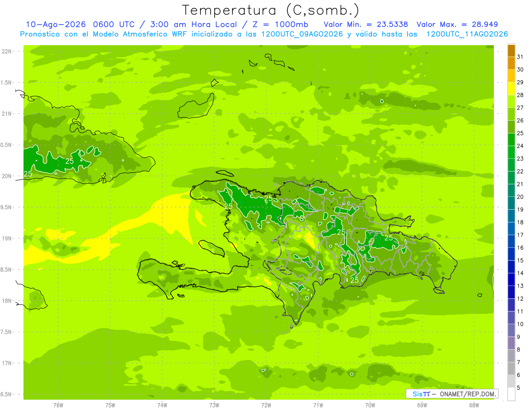The image size is (532, 411).
Task: Click the '1200UTC_11AGO2026' valid-until text
Action: (467, 34)
